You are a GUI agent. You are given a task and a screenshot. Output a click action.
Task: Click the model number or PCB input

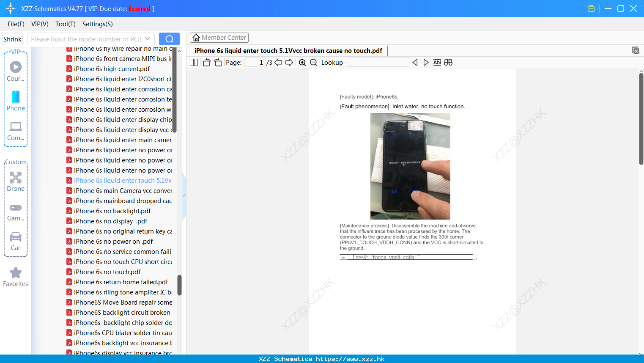tap(87, 39)
